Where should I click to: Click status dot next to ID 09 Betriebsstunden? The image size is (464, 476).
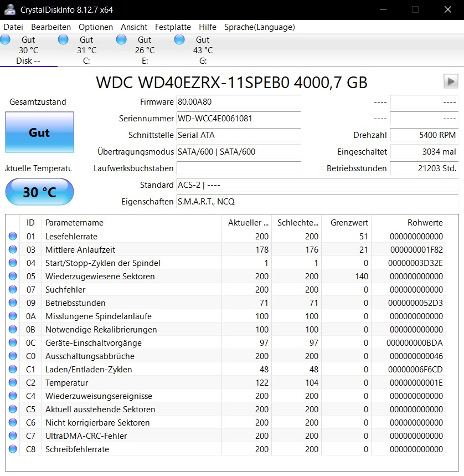point(13,303)
